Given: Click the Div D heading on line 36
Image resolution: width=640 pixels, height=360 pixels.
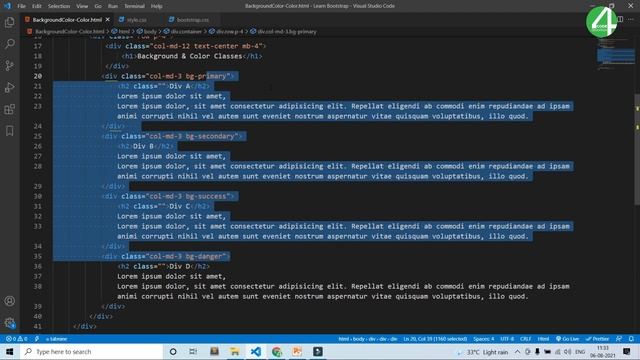Looking at the screenshot, I should (x=180, y=267).
